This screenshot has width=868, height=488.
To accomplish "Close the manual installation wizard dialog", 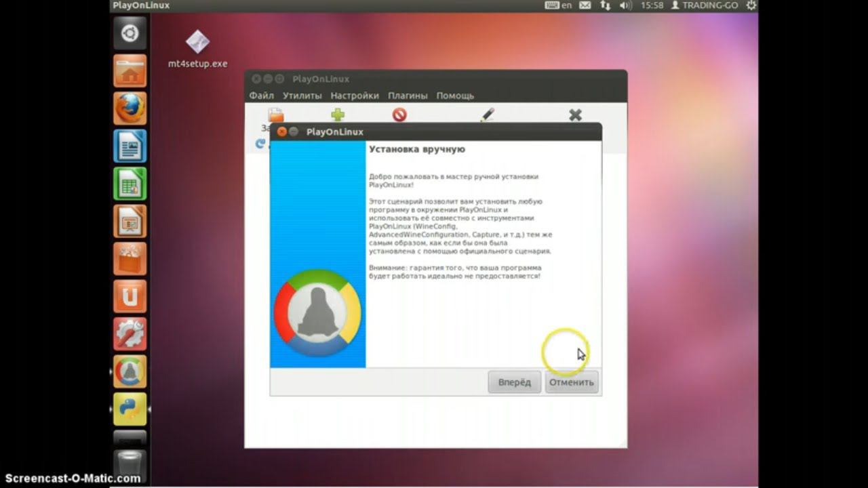I will click(282, 131).
